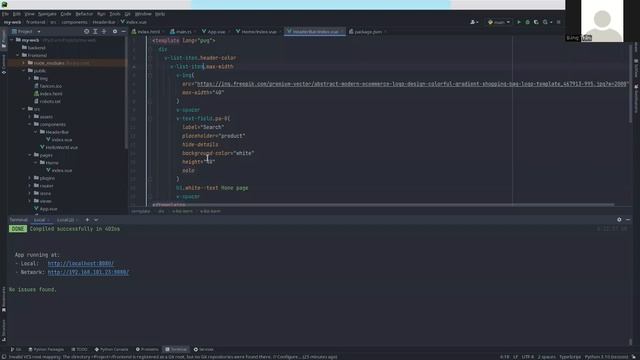640x360 pixels.
Task: Hide the Terminal panel with minus icon
Action: coord(628,220)
